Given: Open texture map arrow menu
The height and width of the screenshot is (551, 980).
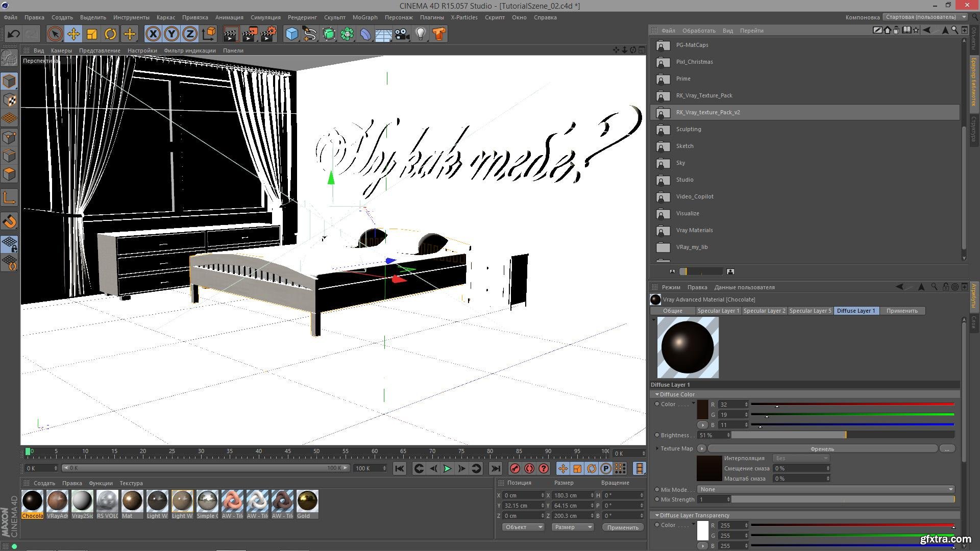Looking at the screenshot, I should (x=702, y=448).
